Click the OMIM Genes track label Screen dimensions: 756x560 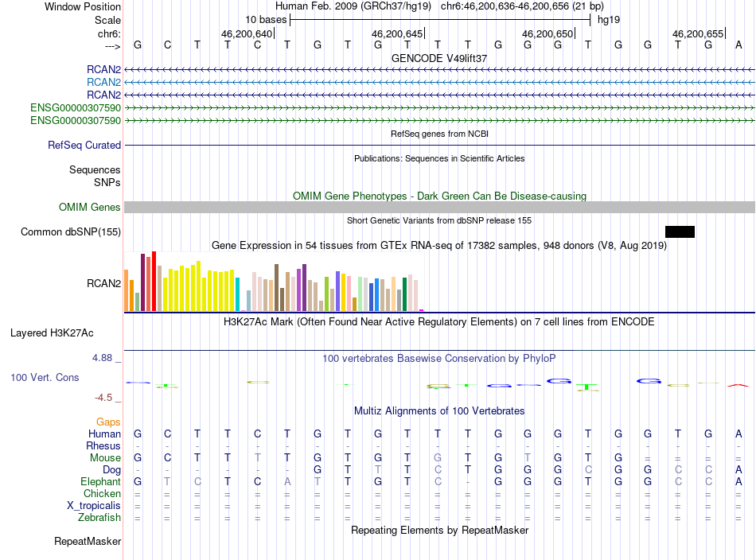point(90,208)
